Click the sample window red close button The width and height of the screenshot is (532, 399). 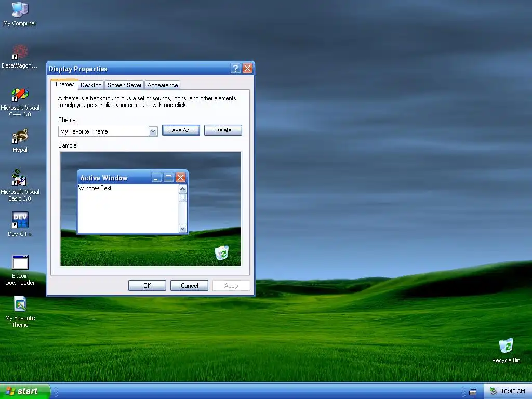(x=180, y=178)
